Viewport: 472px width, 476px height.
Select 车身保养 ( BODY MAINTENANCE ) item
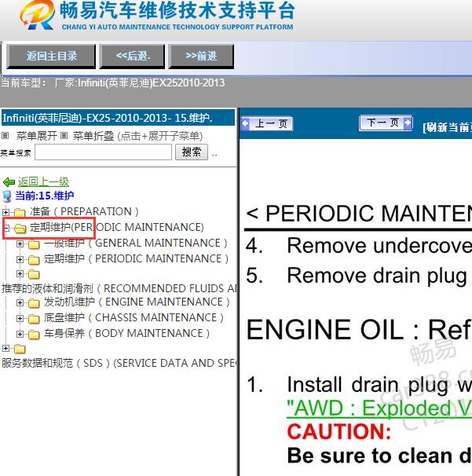127,333
